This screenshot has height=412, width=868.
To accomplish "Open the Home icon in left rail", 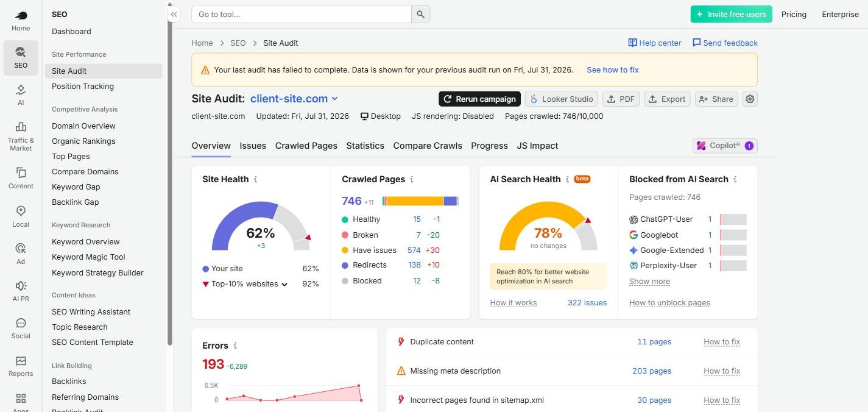I will click(21, 15).
